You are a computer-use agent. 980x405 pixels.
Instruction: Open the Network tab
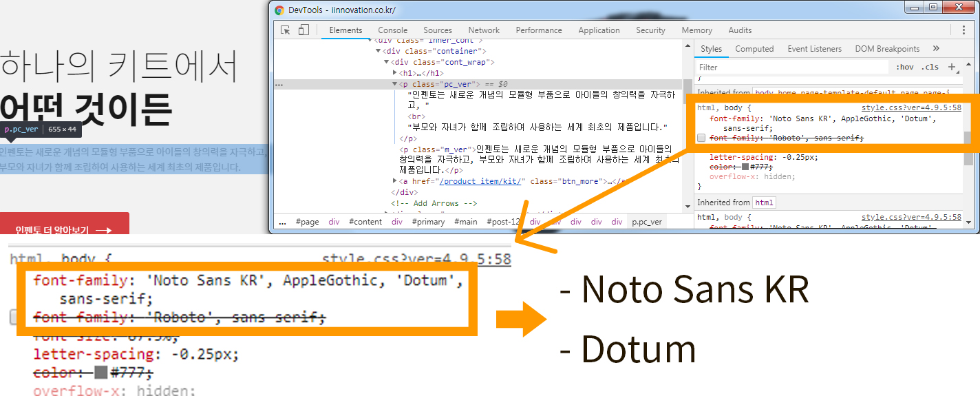pyautogui.click(x=484, y=30)
